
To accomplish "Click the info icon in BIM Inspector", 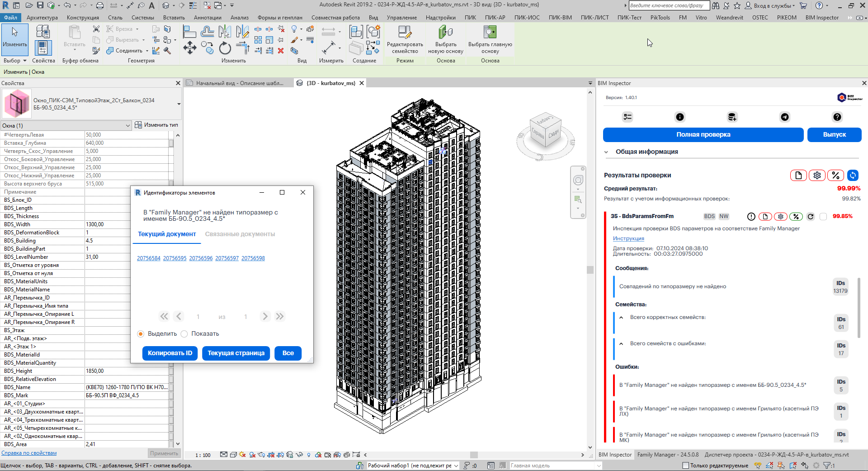I will tap(680, 117).
